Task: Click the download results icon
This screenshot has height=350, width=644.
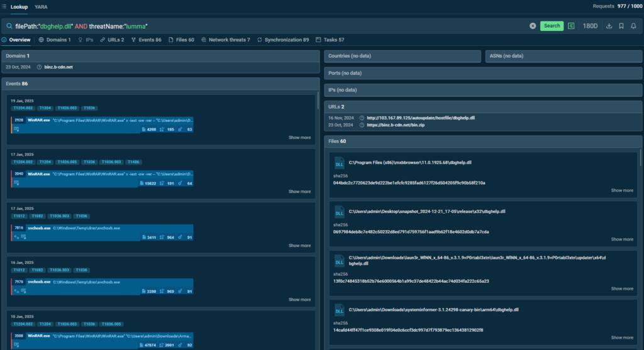Action: [609, 26]
